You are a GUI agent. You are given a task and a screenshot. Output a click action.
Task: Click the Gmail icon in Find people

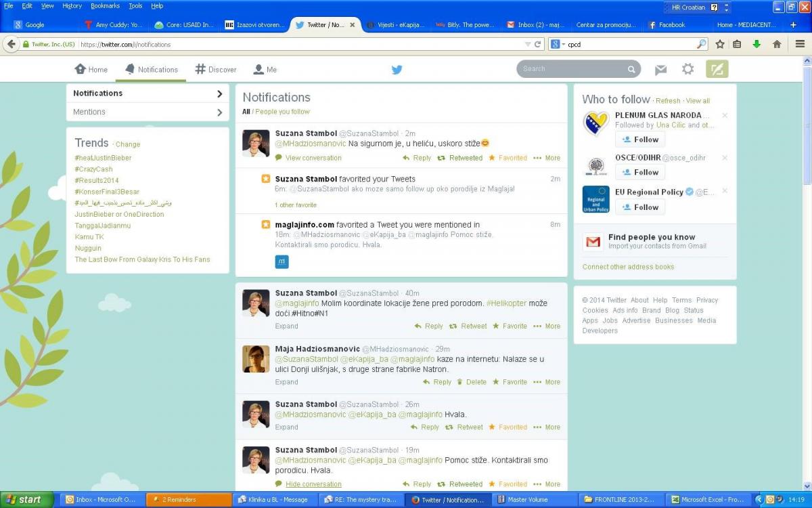coord(593,242)
